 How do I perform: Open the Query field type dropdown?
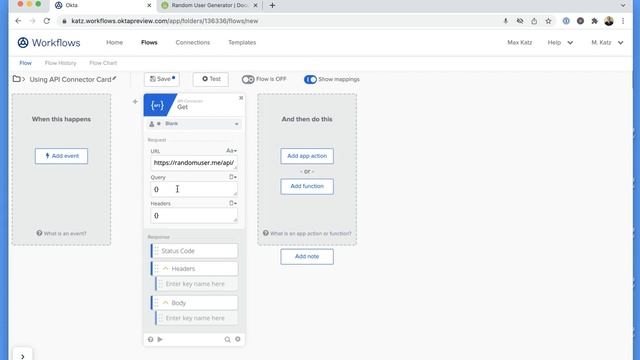tap(233, 177)
